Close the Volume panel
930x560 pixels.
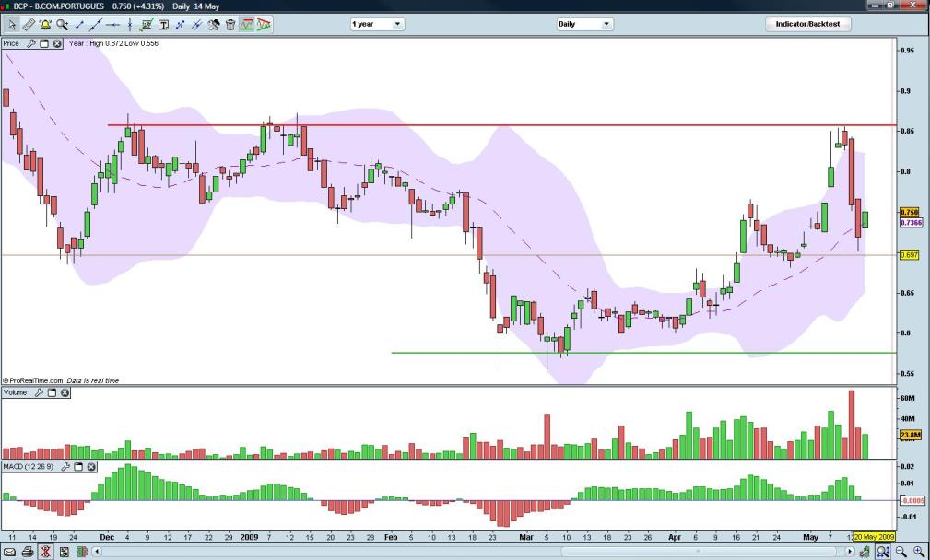pos(65,392)
